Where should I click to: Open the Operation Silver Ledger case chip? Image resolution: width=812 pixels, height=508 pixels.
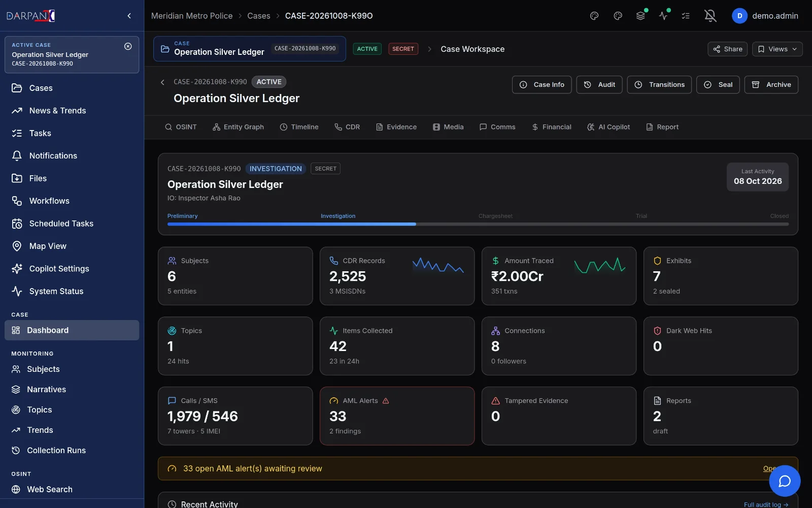tap(250, 49)
